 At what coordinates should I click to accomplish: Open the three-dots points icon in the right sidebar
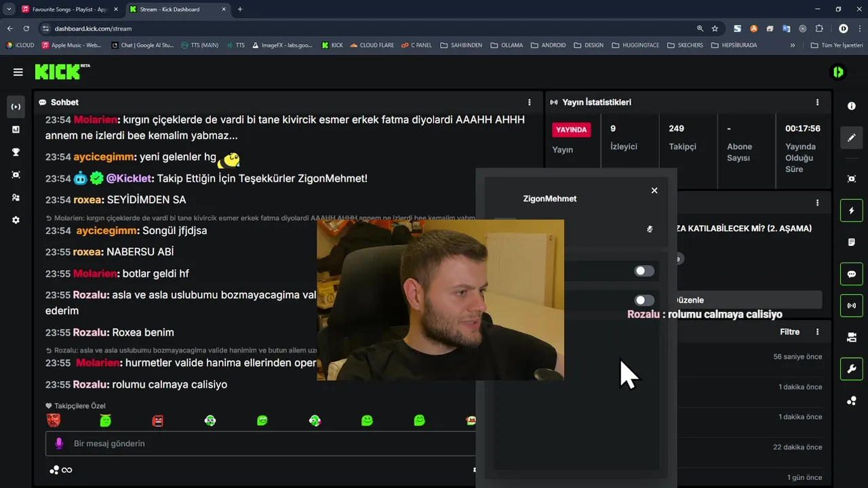[x=852, y=401]
